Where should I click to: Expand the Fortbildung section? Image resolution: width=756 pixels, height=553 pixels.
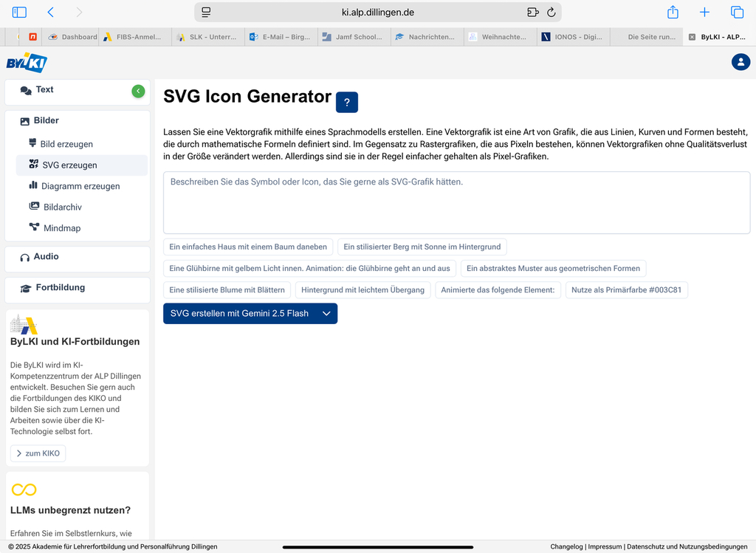[60, 288]
